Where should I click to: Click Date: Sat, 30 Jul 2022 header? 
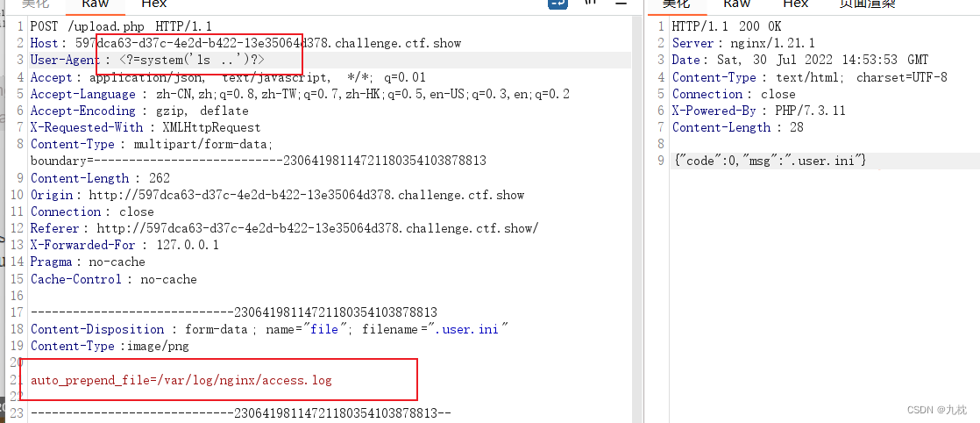(800, 60)
